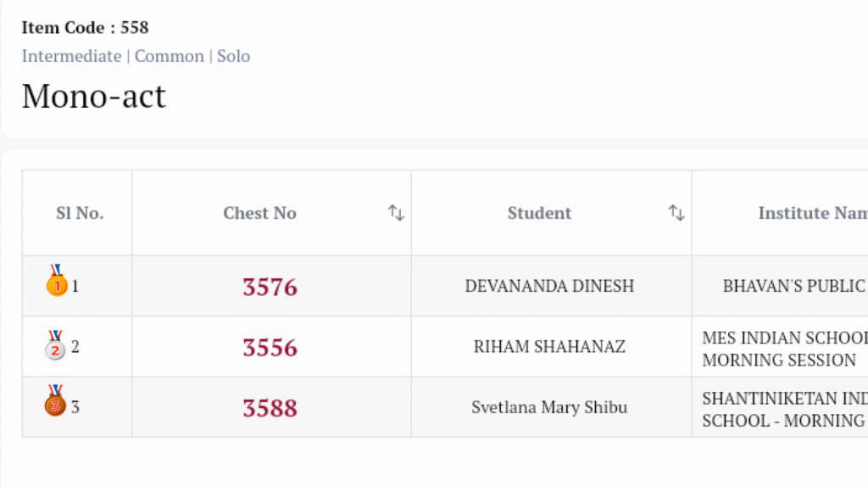Click the Mono-act item title
The image size is (868, 487).
pyautogui.click(x=93, y=96)
